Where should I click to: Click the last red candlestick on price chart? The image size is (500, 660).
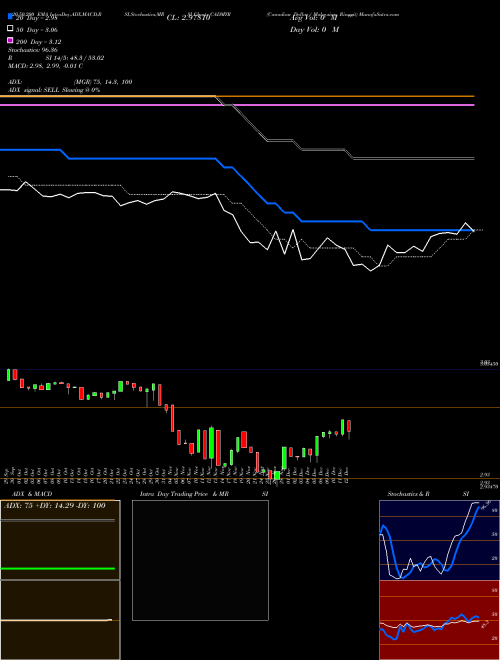pyautogui.click(x=349, y=426)
